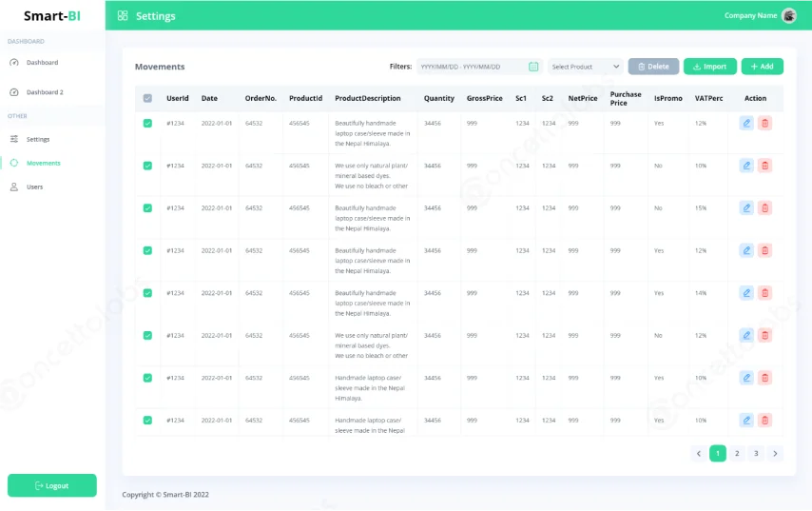Click the edit icon in the first row
The height and width of the screenshot is (511, 812).
point(746,123)
